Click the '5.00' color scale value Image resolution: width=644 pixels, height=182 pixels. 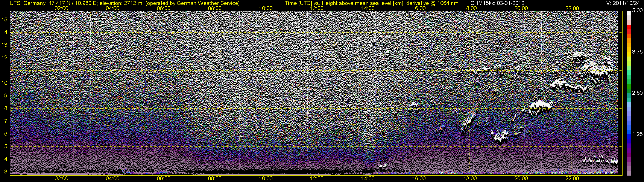(637, 11)
